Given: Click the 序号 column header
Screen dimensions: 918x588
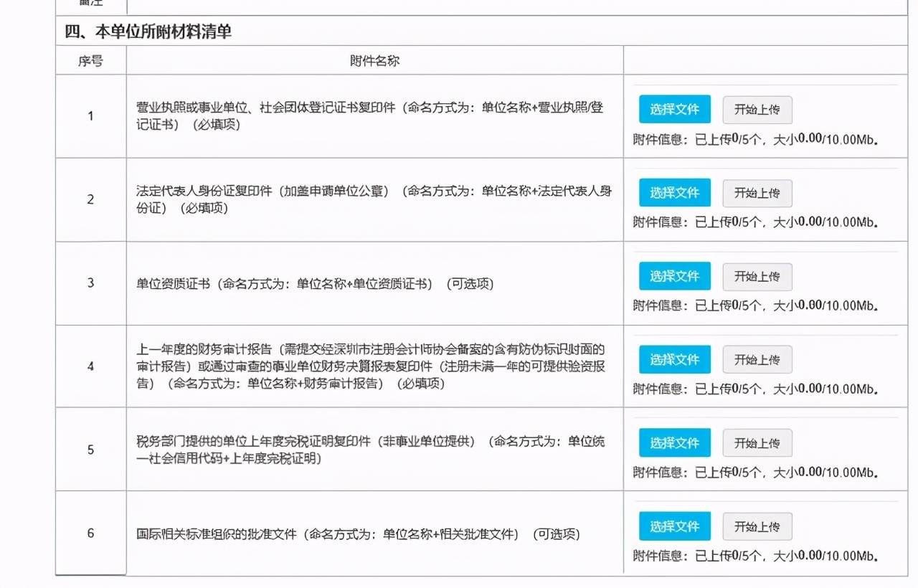Looking at the screenshot, I should click(x=90, y=61).
